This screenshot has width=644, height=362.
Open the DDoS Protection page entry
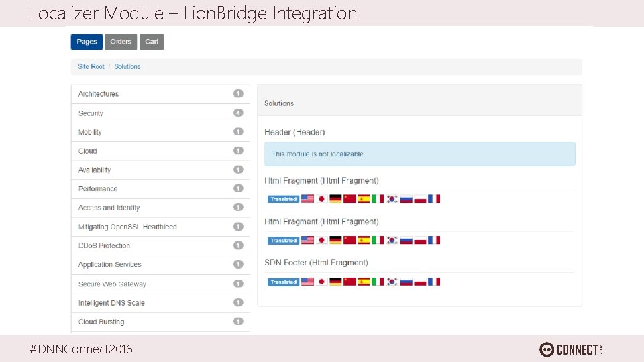point(160,246)
